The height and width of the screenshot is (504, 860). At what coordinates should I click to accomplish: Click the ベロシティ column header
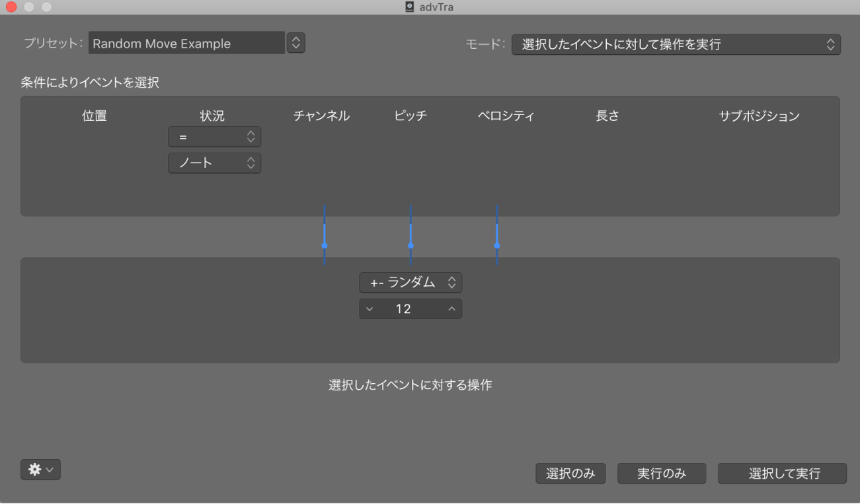click(506, 116)
